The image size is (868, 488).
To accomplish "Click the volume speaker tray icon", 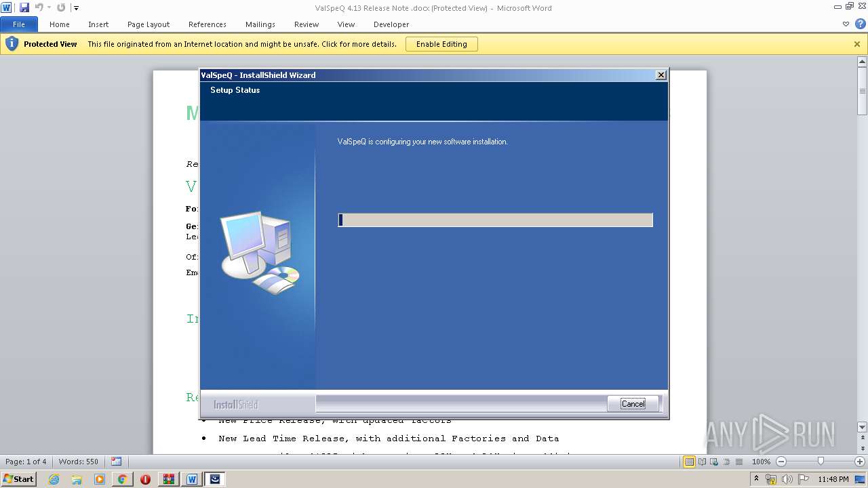I will tap(787, 479).
